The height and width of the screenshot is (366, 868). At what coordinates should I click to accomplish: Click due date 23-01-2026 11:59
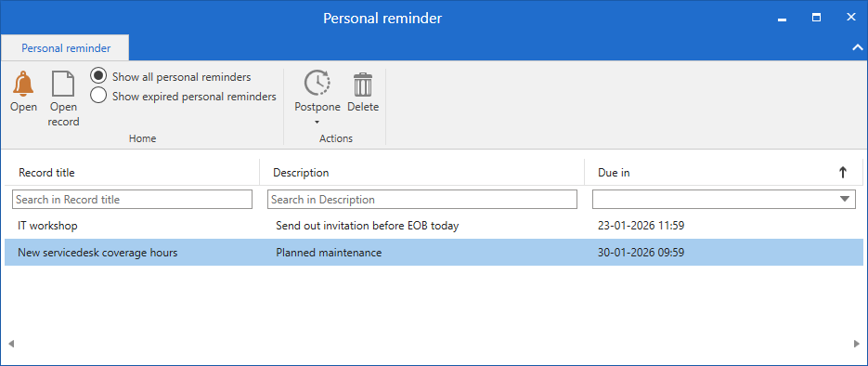(x=641, y=226)
